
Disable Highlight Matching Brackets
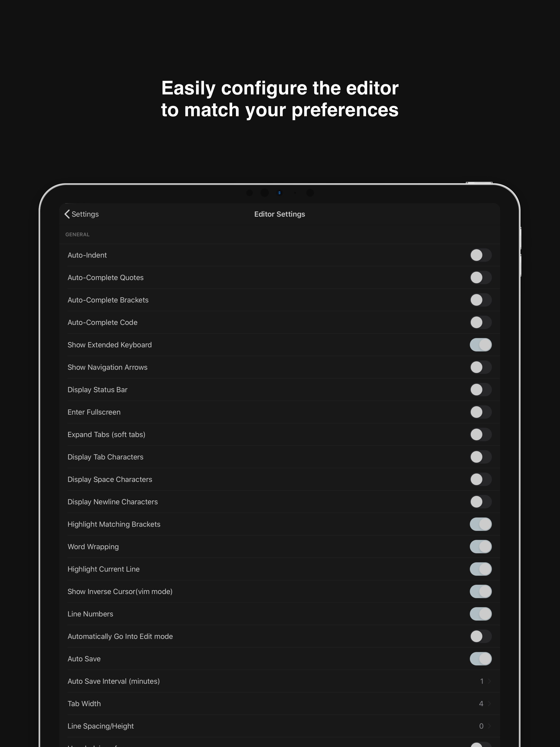[x=481, y=524]
